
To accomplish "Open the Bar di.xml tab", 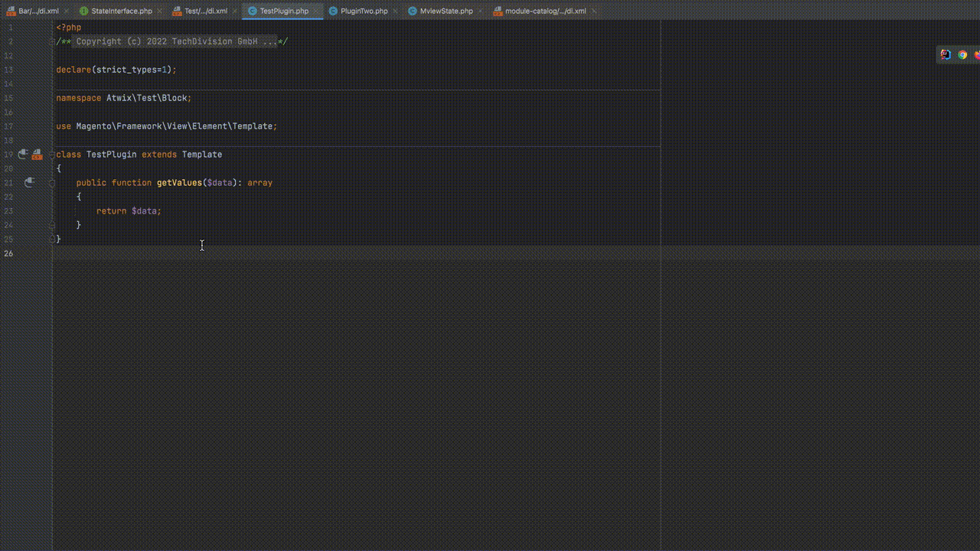I will click(x=38, y=11).
